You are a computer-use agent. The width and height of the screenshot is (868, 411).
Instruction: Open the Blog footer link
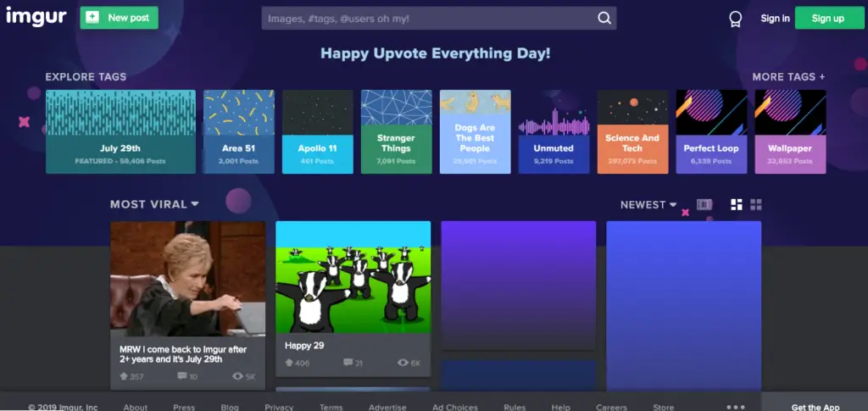click(230, 407)
